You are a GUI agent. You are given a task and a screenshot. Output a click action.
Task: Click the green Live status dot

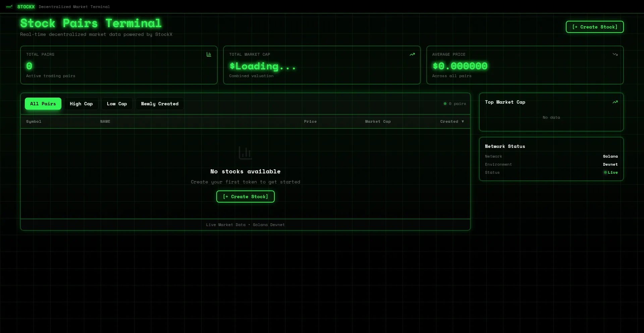(605, 172)
